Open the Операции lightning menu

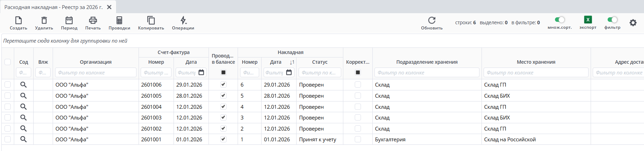pyautogui.click(x=183, y=20)
